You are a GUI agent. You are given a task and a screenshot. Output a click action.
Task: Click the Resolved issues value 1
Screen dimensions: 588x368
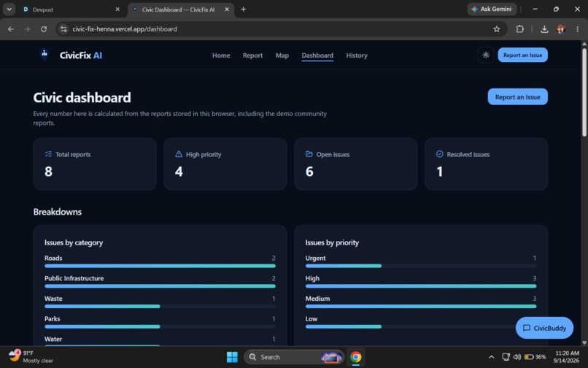click(x=439, y=172)
